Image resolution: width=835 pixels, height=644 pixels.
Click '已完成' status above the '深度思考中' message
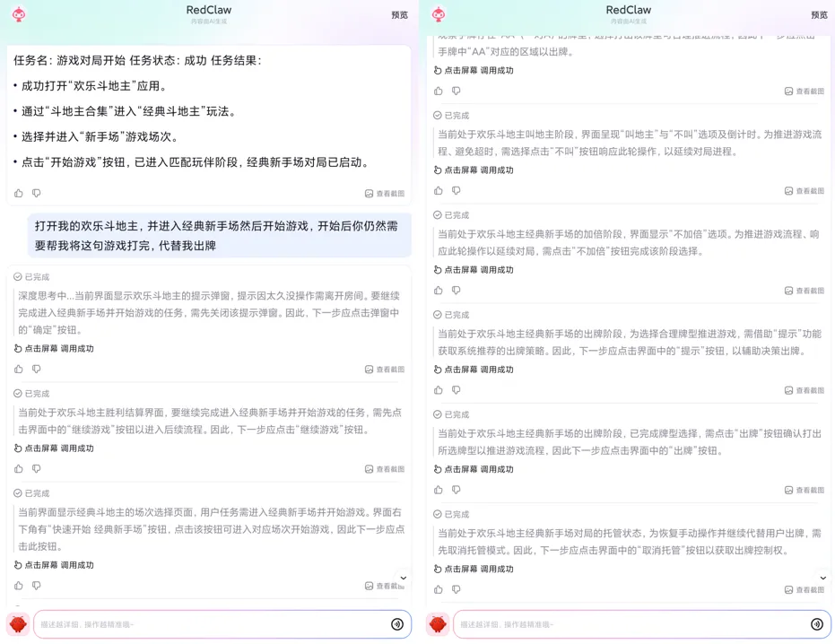(31, 277)
